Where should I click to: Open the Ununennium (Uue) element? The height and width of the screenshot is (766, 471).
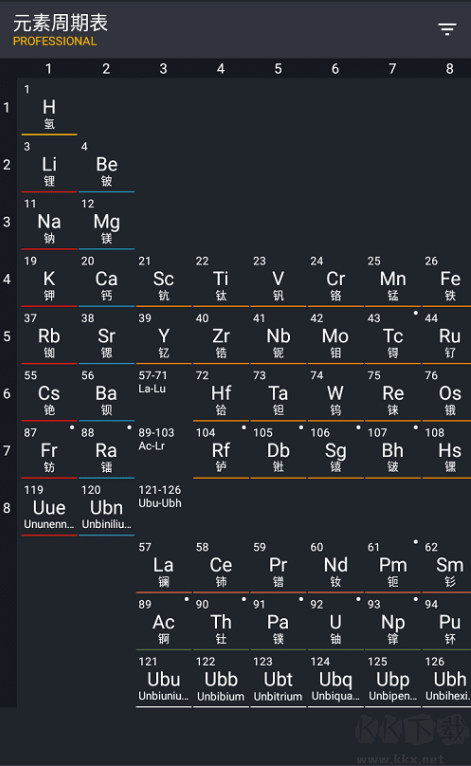(x=49, y=508)
